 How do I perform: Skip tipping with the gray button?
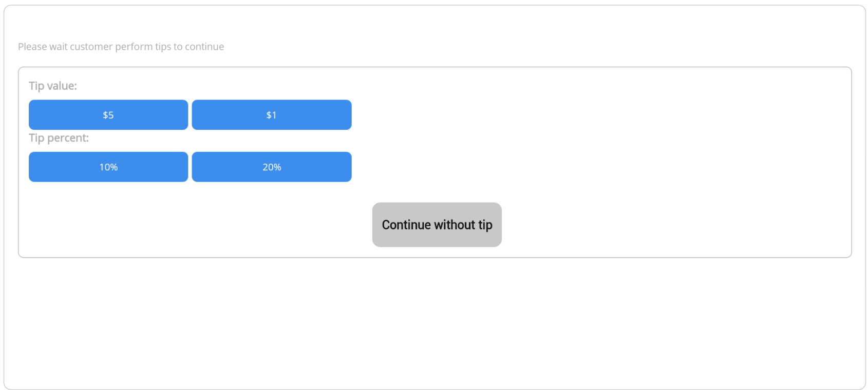[437, 225]
